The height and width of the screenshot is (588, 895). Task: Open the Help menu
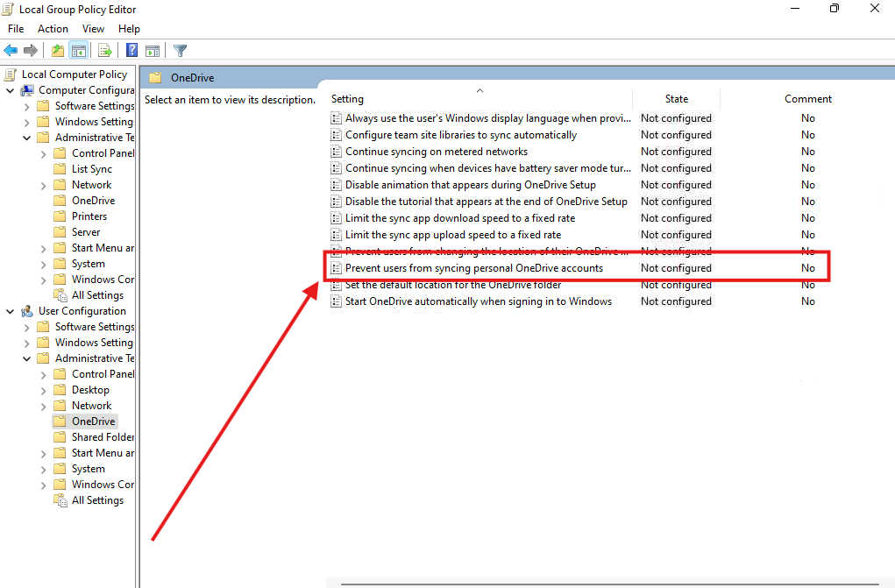tap(129, 29)
